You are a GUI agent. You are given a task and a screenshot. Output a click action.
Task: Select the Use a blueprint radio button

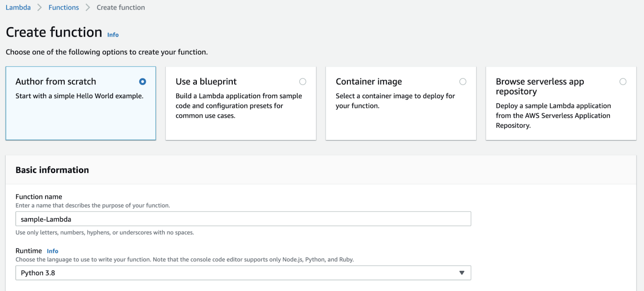point(303,82)
